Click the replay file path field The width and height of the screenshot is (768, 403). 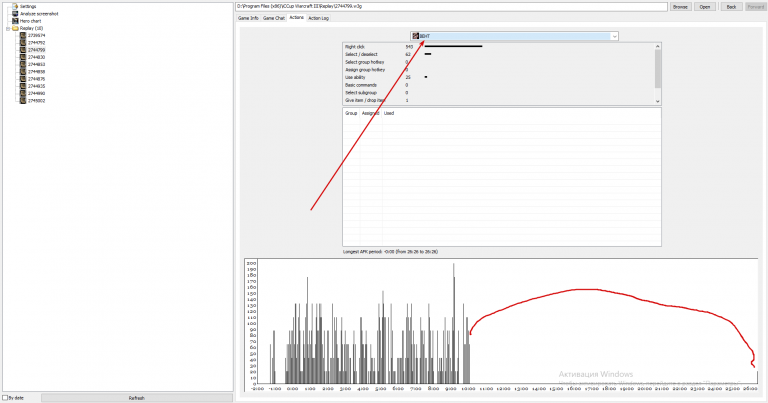pos(452,7)
